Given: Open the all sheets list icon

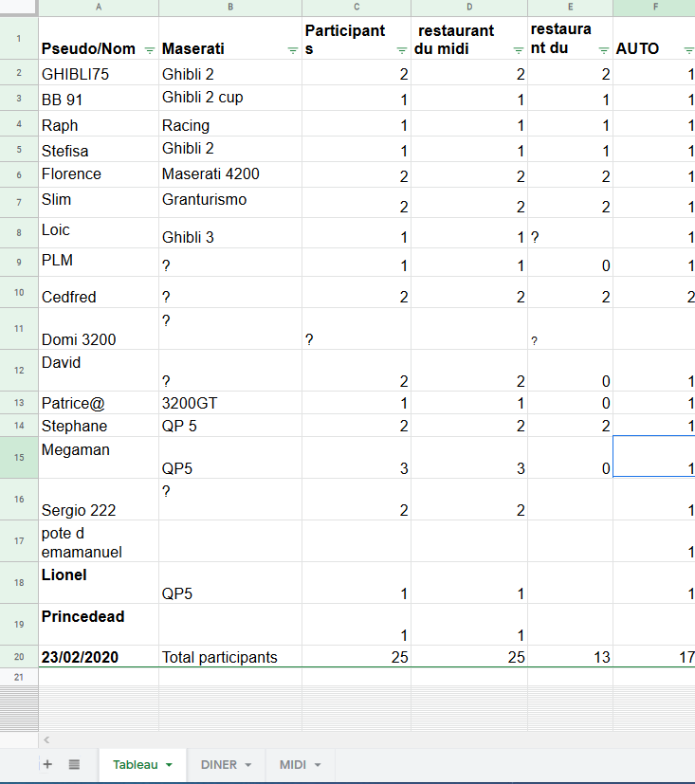Looking at the screenshot, I should point(74,764).
